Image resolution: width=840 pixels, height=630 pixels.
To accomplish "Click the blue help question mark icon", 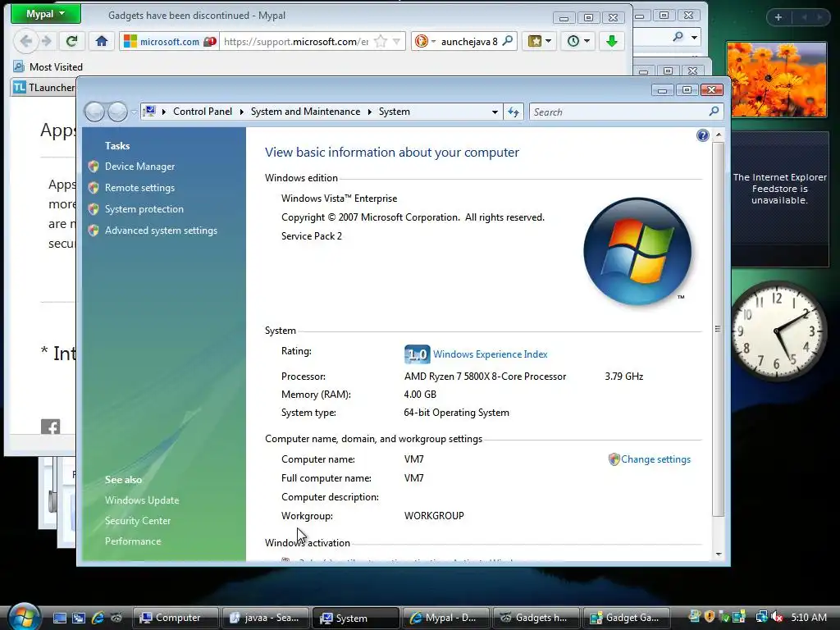I will point(703,135).
